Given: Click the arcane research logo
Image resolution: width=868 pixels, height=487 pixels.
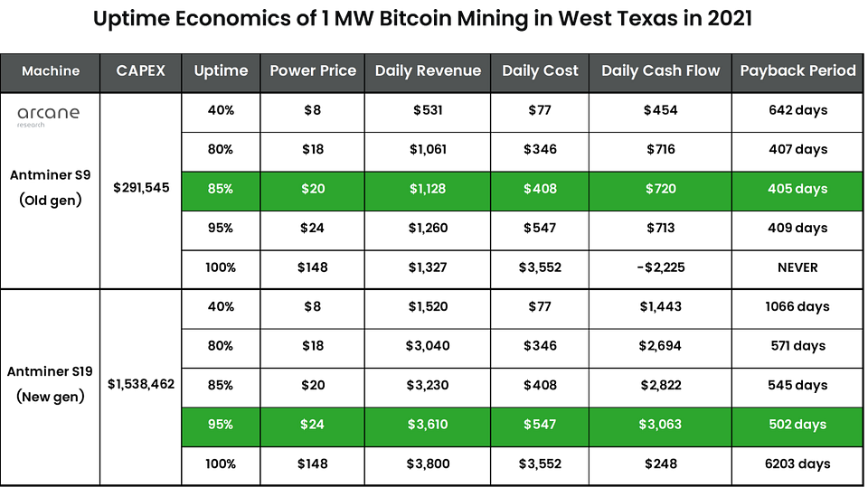Looking at the screenshot, I should coord(48,117).
